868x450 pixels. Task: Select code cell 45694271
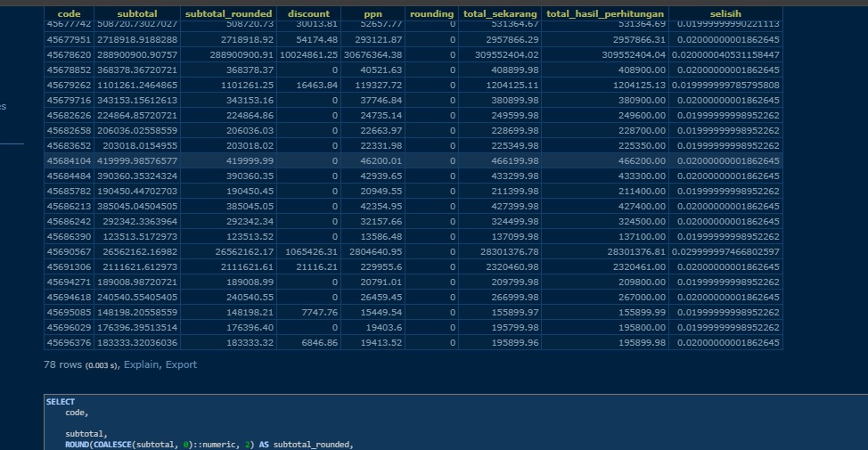point(69,282)
